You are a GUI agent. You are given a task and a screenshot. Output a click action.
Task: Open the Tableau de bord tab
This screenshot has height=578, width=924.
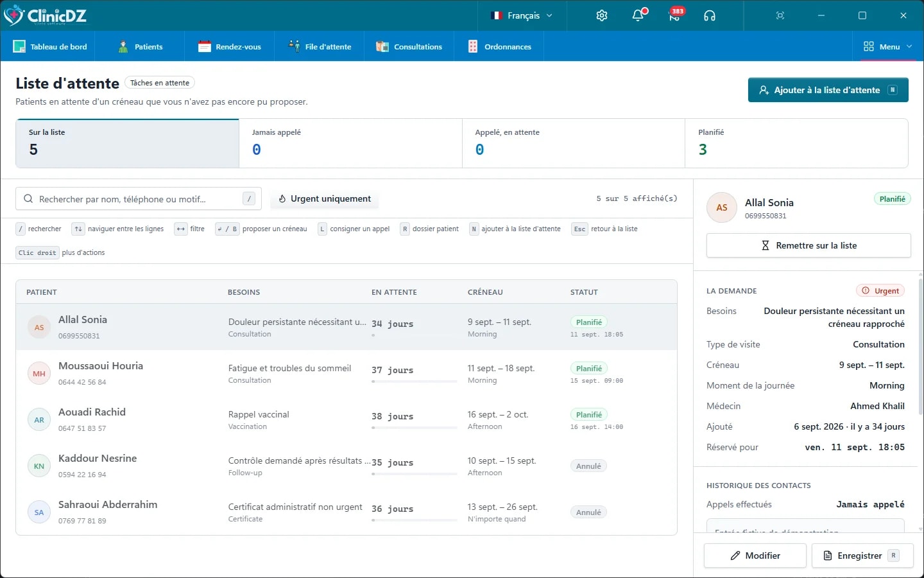click(x=50, y=46)
